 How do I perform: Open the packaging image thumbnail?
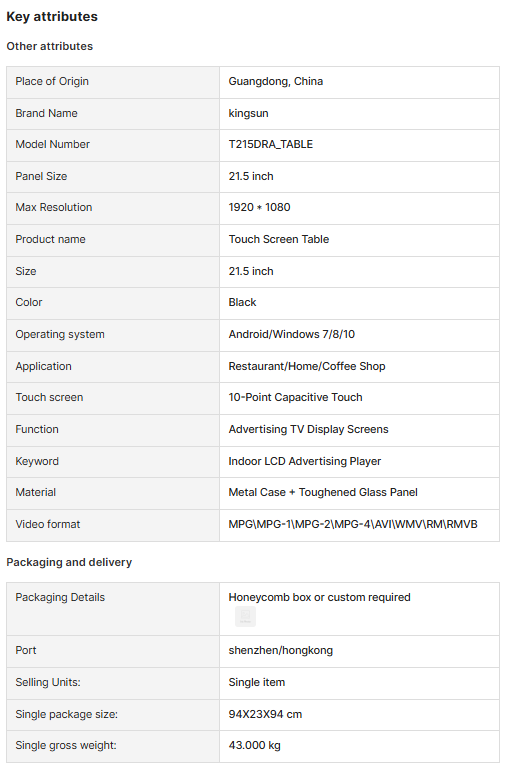point(245,616)
